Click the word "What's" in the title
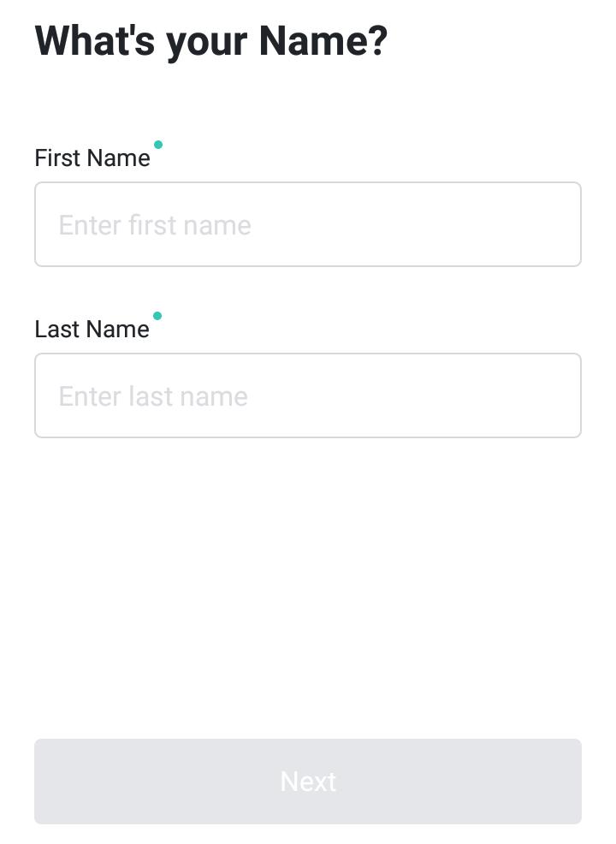The width and height of the screenshot is (616, 844). (95, 40)
